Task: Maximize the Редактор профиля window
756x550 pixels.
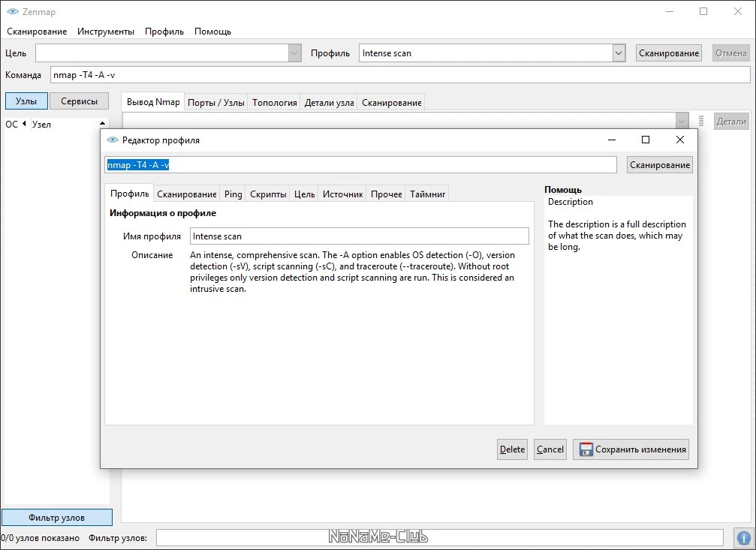Action: (x=646, y=140)
